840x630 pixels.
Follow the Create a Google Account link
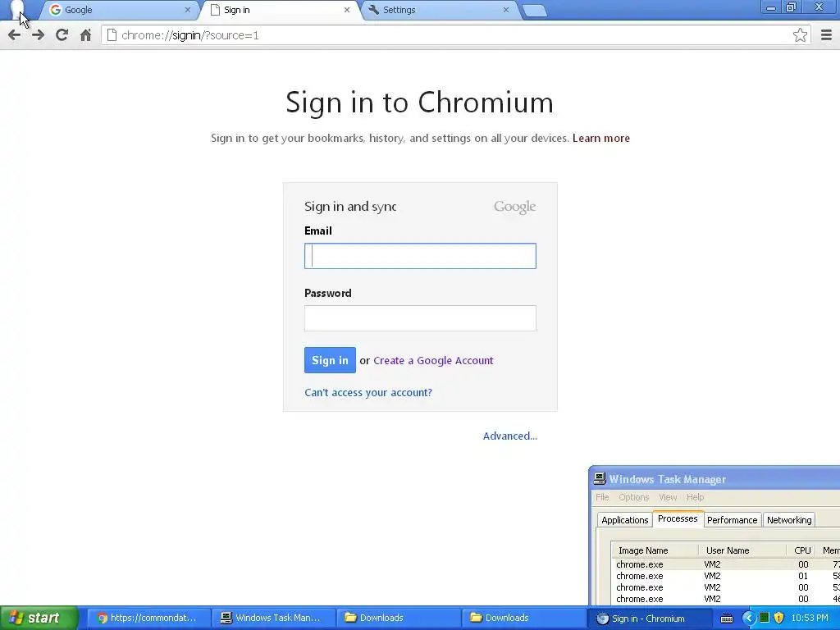click(x=433, y=361)
